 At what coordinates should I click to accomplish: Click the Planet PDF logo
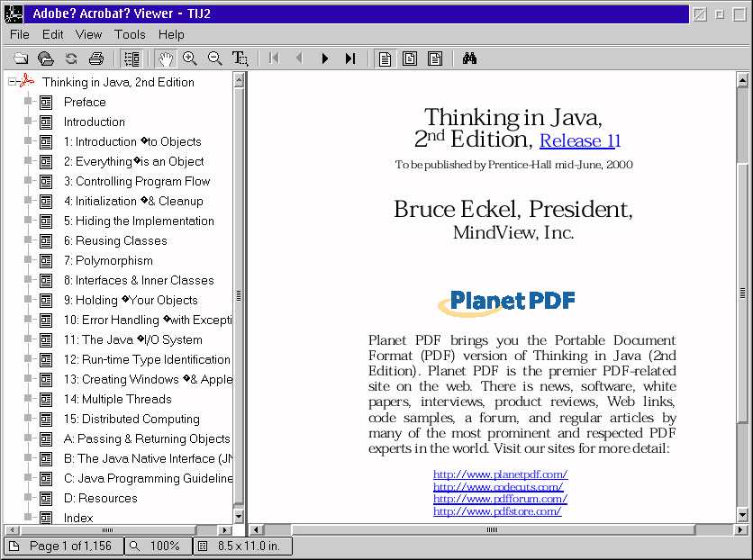pos(506,303)
